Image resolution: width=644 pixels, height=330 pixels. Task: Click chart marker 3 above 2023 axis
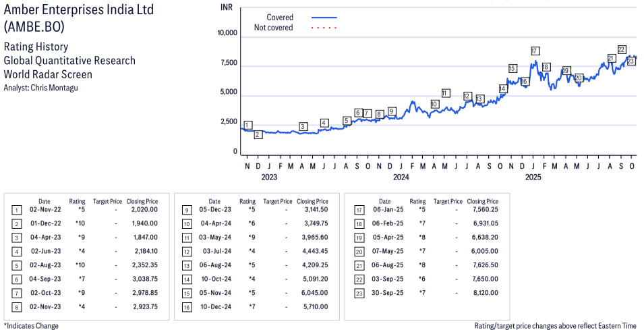click(303, 126)
